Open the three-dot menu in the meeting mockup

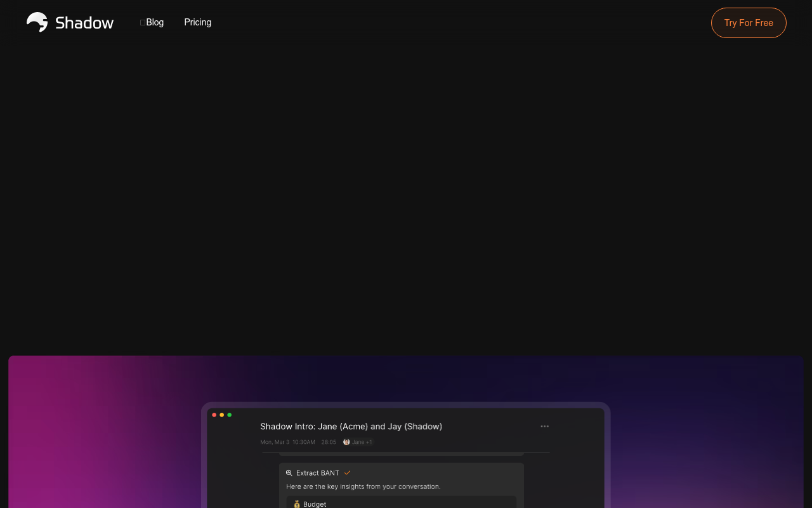tap(544, 426)
